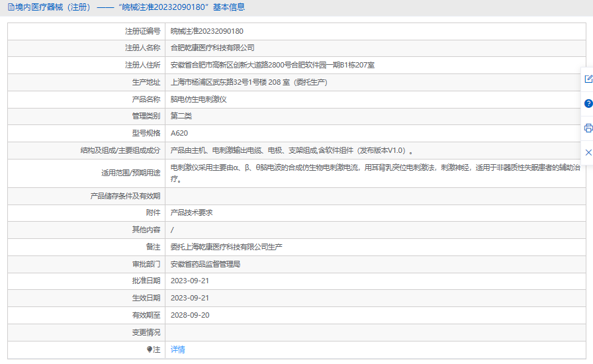The width and height of the screenshot is (593, 364).
Task: Click the lightbulb icon beside 注
Action: (150, 349)
